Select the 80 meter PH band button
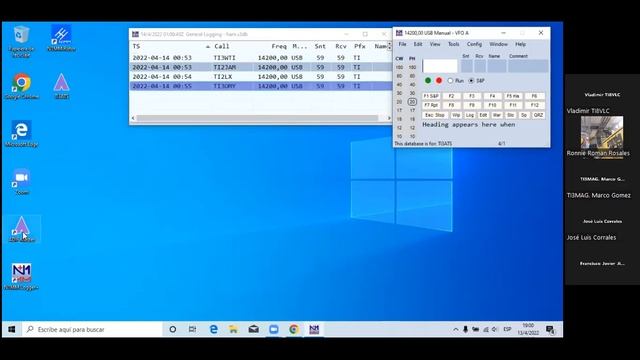 tap(412, 76)
